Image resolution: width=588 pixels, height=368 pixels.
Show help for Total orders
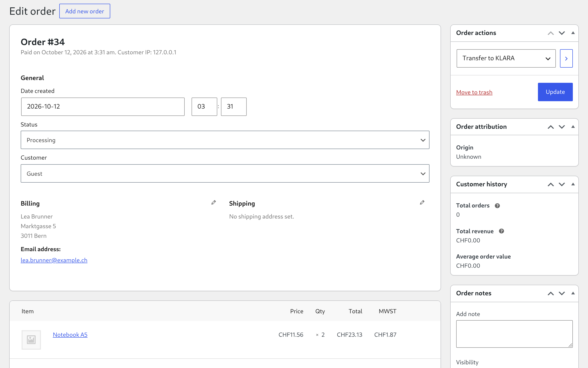(497, 206)
